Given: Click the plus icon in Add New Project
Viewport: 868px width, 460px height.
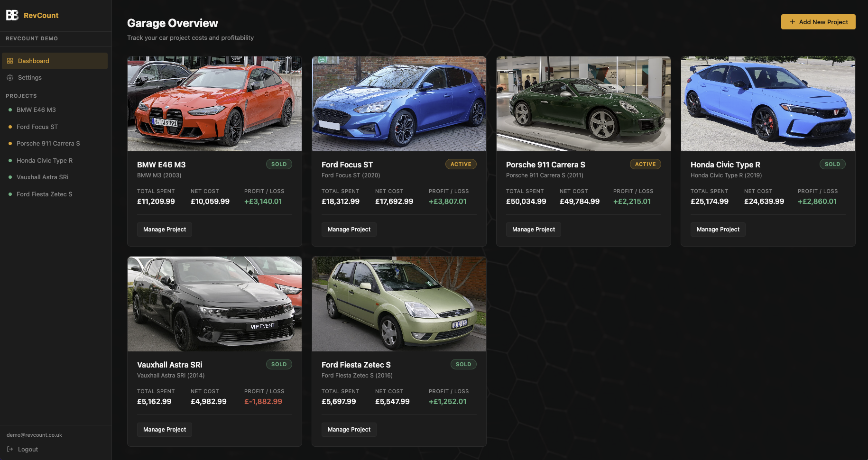Looking at the screenshot, I should point(792,22).
